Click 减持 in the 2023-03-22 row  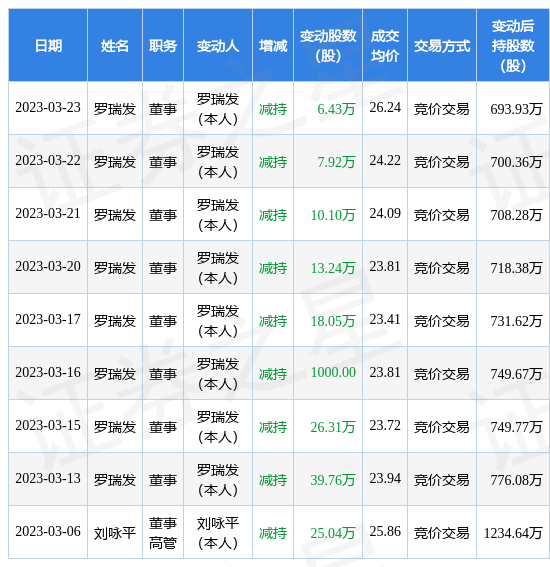pos(273,162)
